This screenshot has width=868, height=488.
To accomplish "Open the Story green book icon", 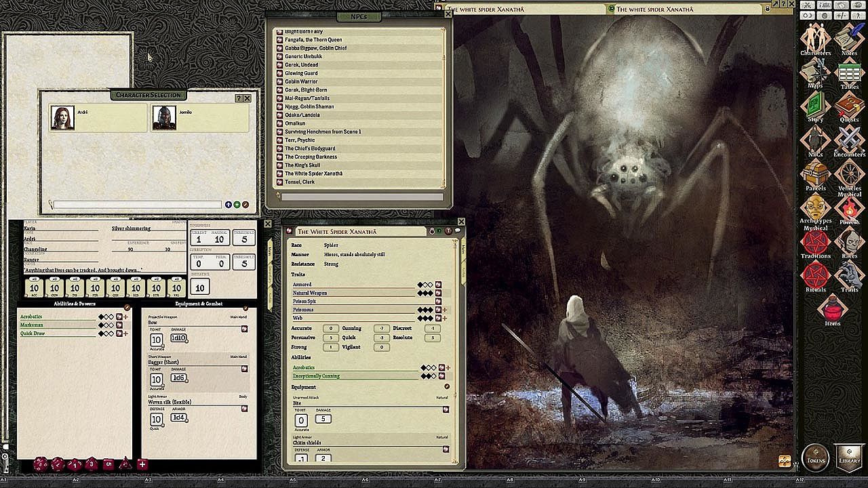I will tap(815, 107).
